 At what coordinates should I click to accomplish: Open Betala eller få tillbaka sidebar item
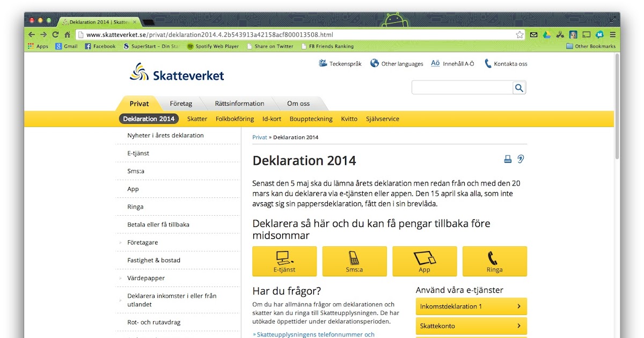[158, 224]
